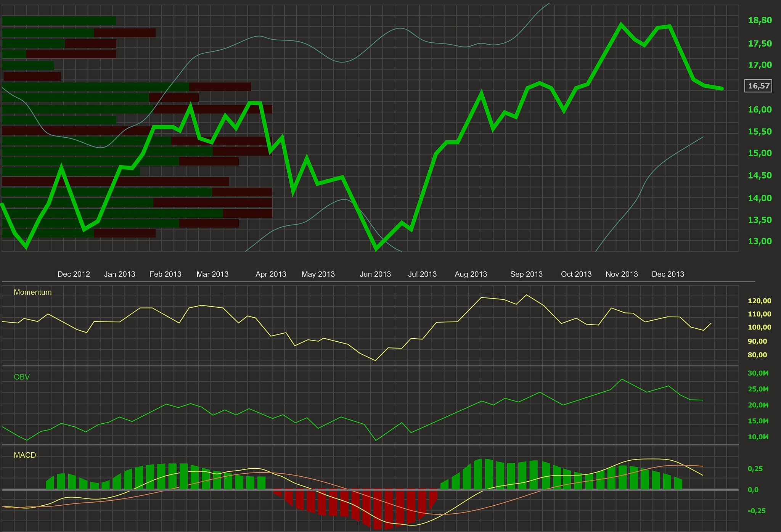781x532 pixels.
Task: Click the -0,25 MACD scale value
Action: (756, 511)
